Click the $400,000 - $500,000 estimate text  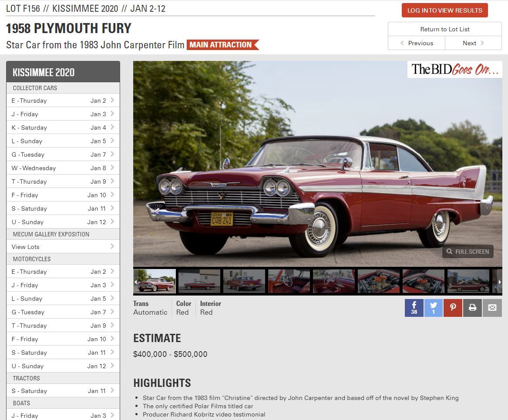click(170, 354)
